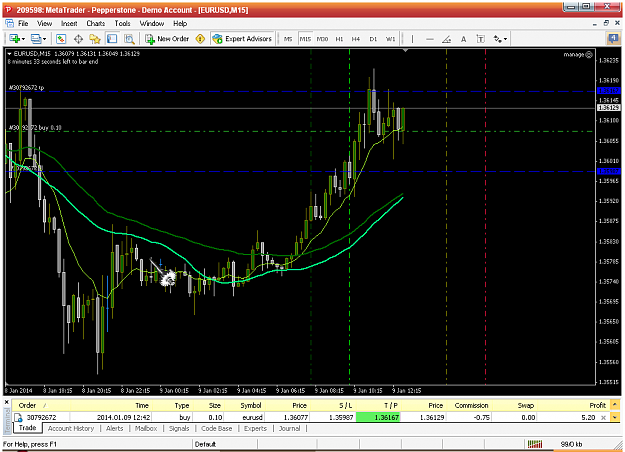Click the highlighted T/P value 1.36167
The image size is (625, 452).
[378, 417]
